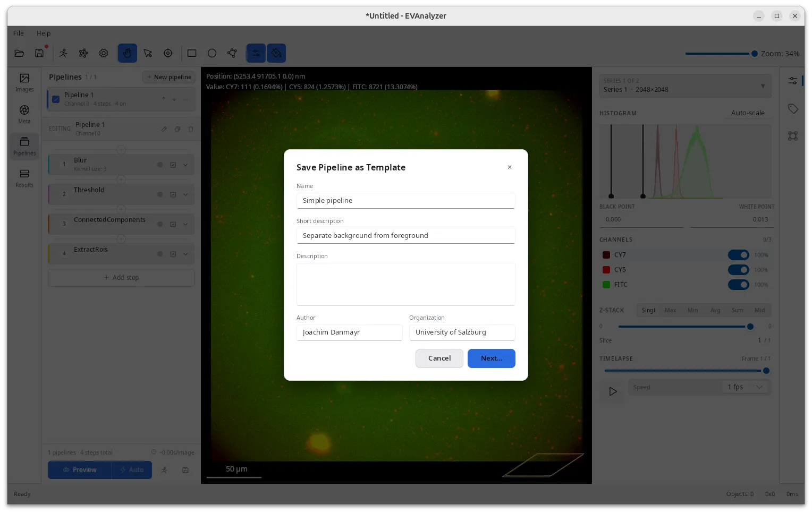Click the atom-shaped toolbar icon
Screen dimensions: 812x513
(83, 53)
